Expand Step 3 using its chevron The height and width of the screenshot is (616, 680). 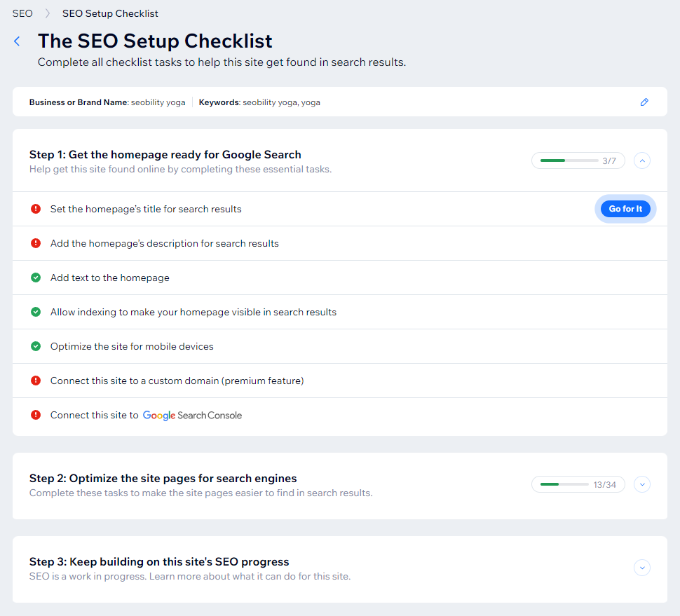click(641, 568)
